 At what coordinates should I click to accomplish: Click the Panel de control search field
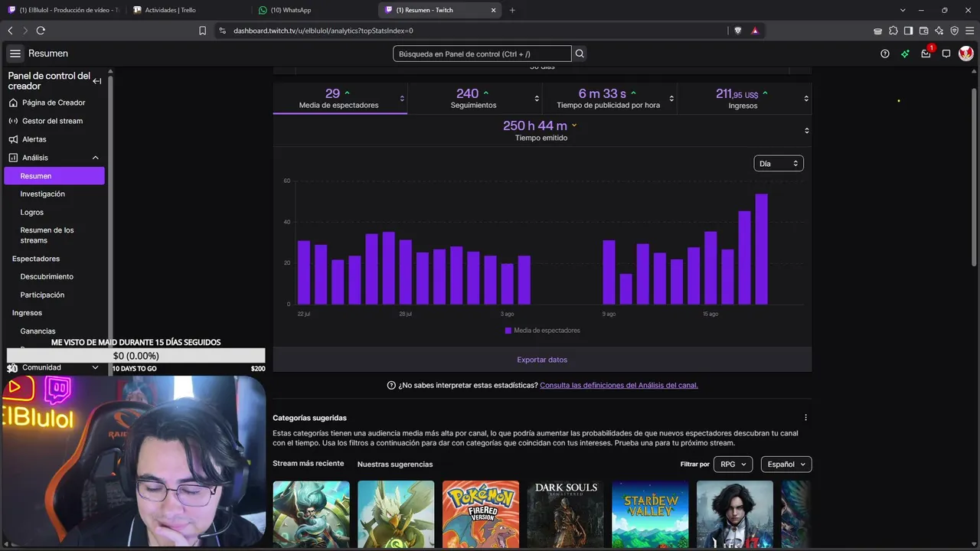click(482, 54)
